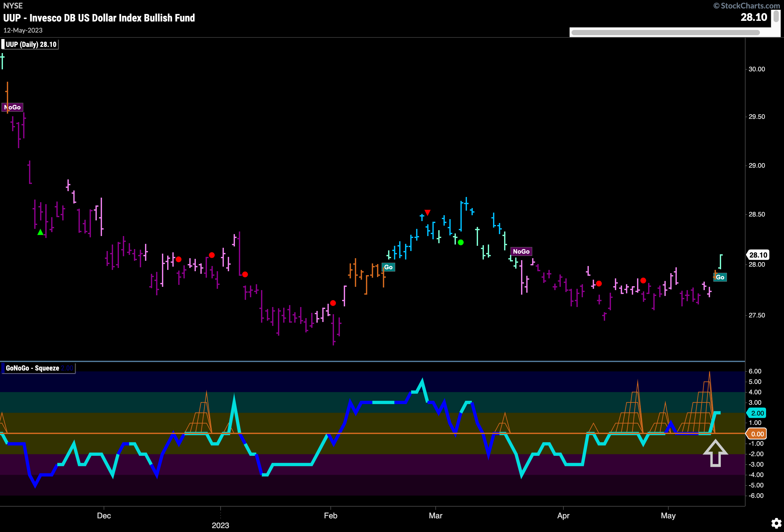The width and height of the screenshot is (784, 532).
Task: Click the 28.10 last price tag on axis
Action: click(x=758, y=255)
